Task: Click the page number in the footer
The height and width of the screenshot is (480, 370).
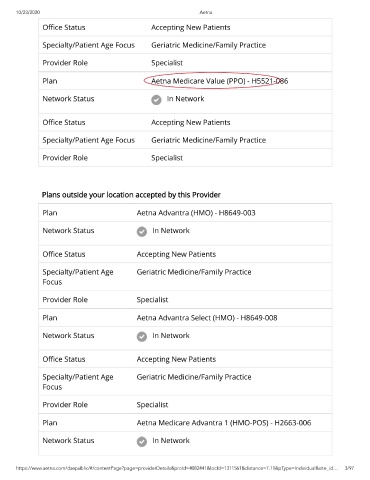Action: pyautogui.click(x=349, y=468)
